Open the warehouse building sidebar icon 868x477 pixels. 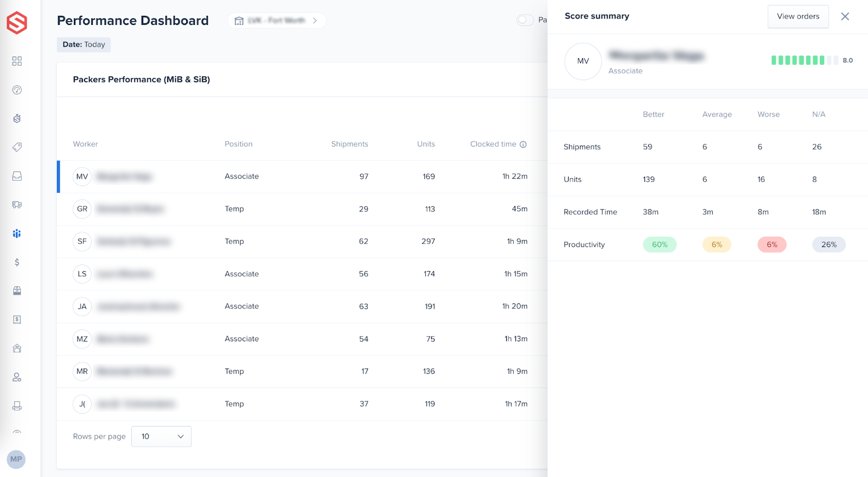17,348
